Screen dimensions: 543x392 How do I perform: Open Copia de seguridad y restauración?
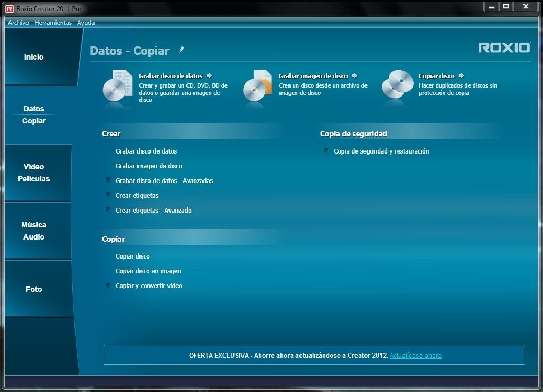(381, 151)
